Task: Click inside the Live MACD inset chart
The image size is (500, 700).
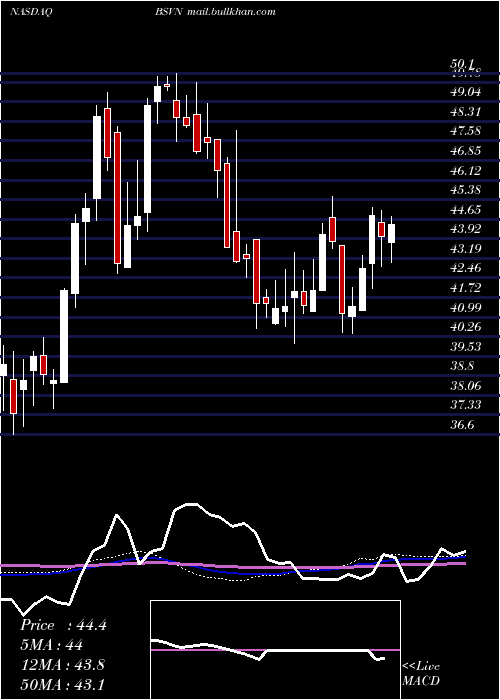Action: [275, 650]
